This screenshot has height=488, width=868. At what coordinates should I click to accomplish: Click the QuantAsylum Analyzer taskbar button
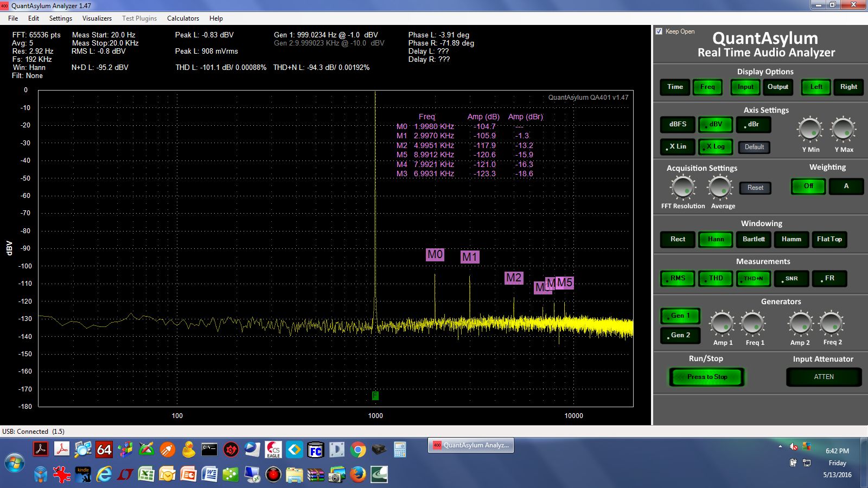[x=471, y=446]
